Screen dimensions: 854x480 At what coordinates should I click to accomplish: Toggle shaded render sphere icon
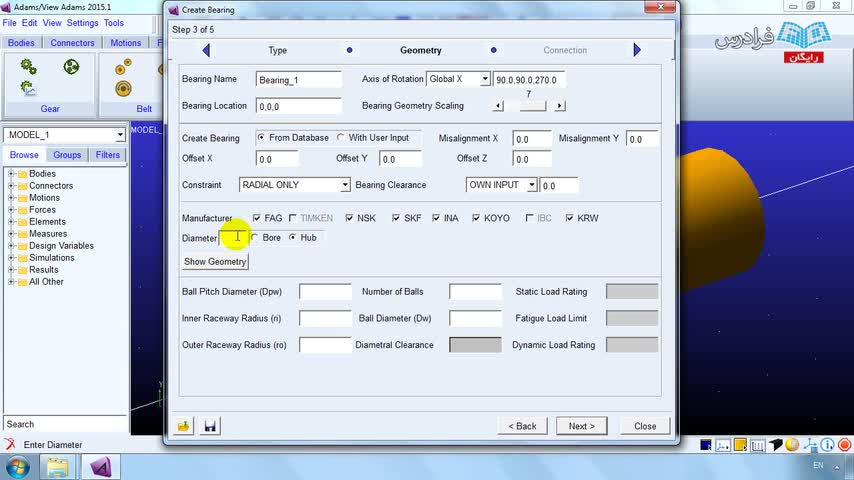point(792,445)
